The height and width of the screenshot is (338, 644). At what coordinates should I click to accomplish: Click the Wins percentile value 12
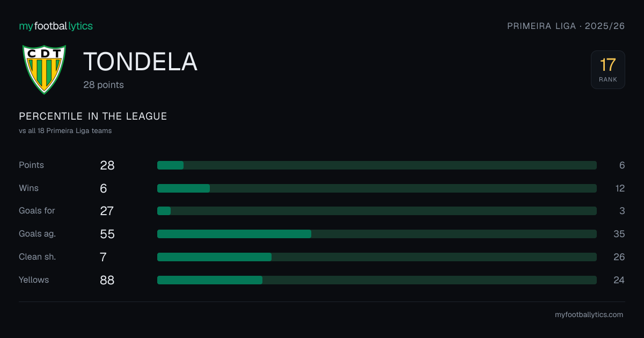pyautogui.click(x=620, y=188)
